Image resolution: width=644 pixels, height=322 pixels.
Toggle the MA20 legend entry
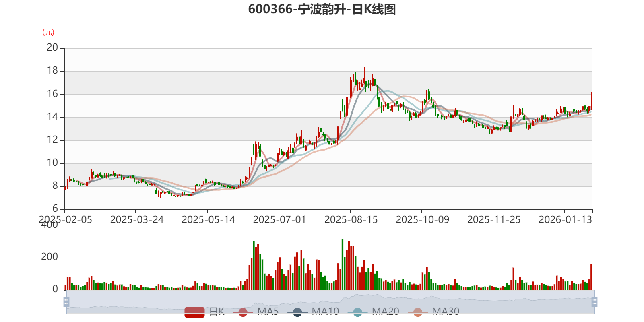click(x=374, y=312)
